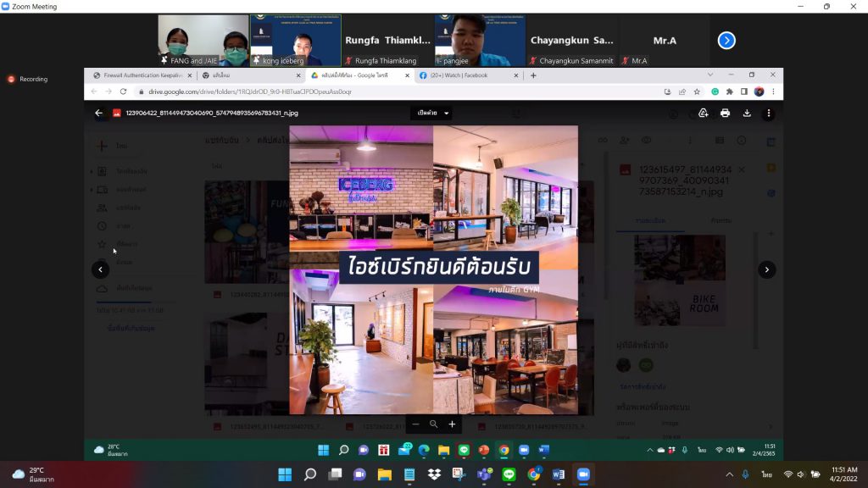Viewport: 868px width, 488px height.
Task: Zoom out of the previewed image
Action: (415, 424)
